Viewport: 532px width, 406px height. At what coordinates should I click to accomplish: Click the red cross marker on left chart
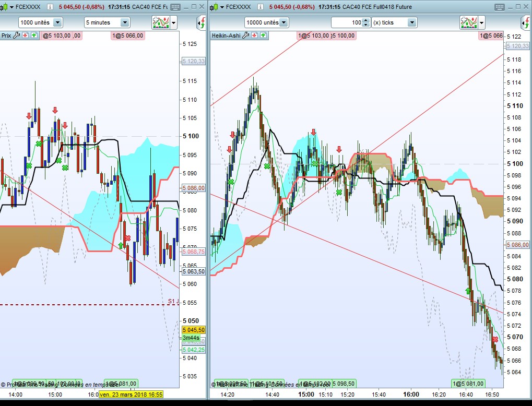click(127, 238)
